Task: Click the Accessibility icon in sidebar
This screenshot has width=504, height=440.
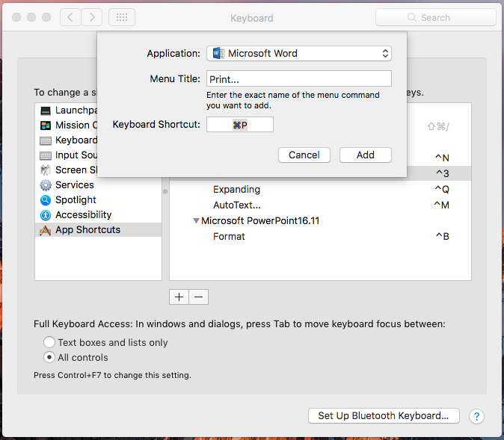Action: (46, 215)
